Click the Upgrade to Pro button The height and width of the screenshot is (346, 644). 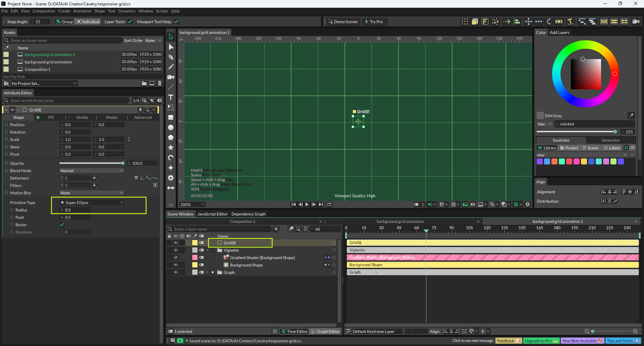[x=541, y=341]
